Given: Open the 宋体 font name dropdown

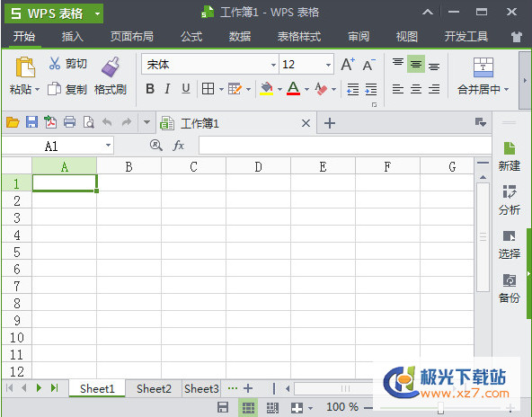Looking at the screenshot, I should click(x=273, y=65).
